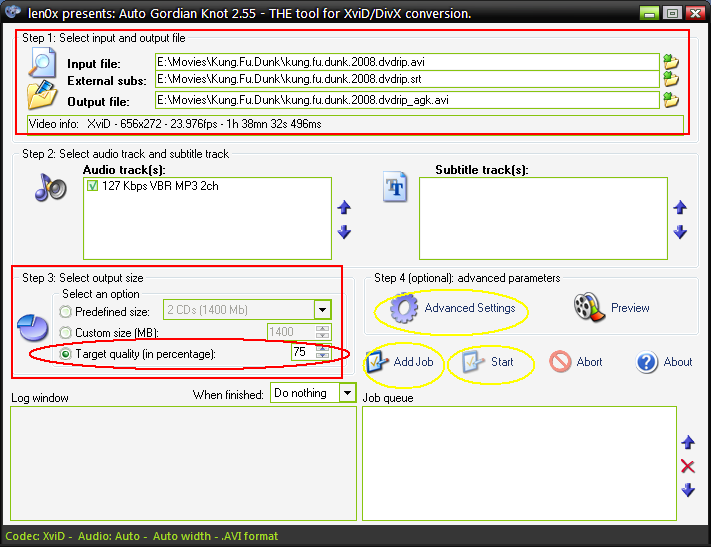Click the red Abort prohibition icon

click(560, 362)
